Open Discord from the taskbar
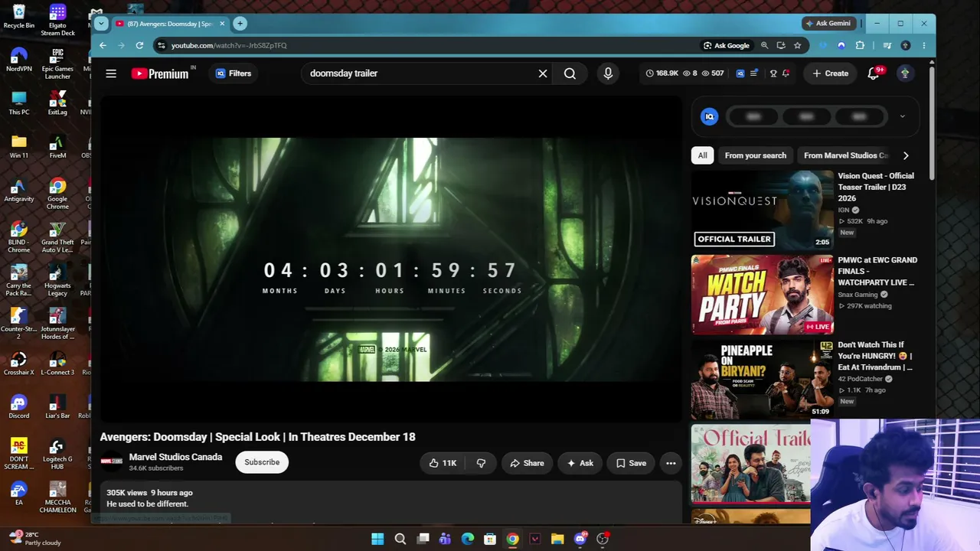Viewport: 980px width, 551px height. click(x=580, y=539)
